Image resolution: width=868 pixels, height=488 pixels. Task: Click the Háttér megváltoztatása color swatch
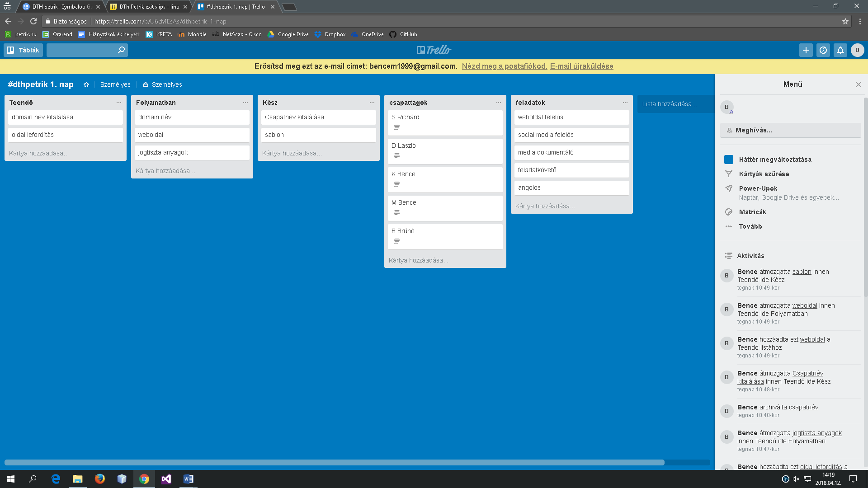(x=729, y=160)
